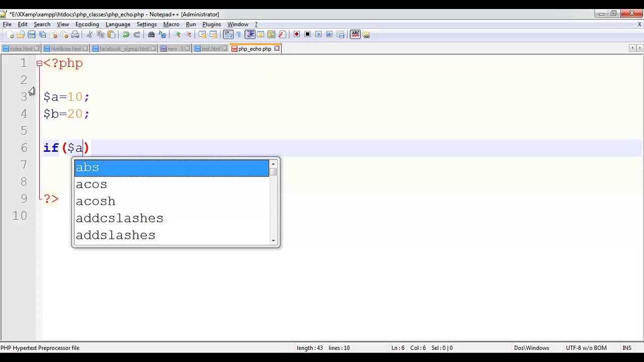Click the autocomplete list down arrow
Viewport: 644px width, 362px height.
pyautogui.click(x=273, y=240)
